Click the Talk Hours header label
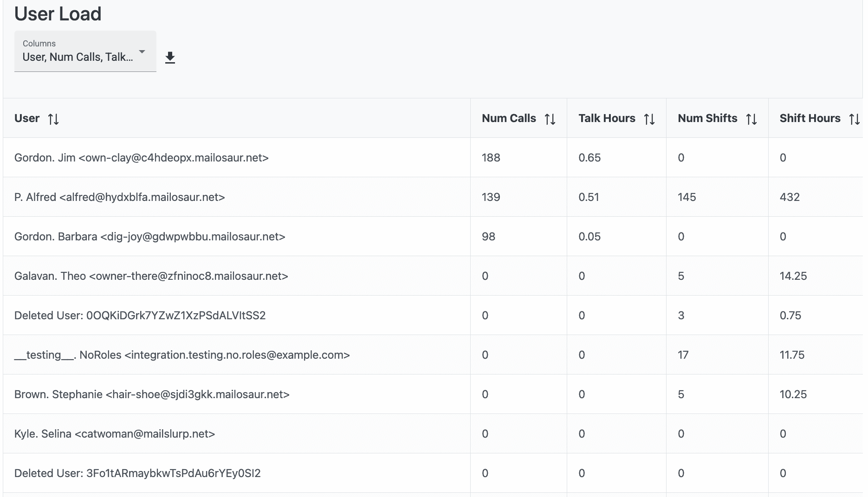 tap(607, 118)
